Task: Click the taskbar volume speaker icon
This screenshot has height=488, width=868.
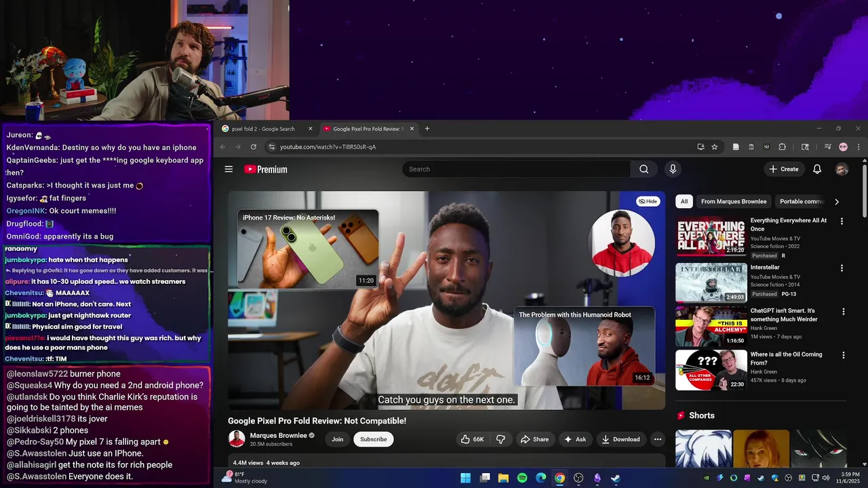Action: pos(825,478)
